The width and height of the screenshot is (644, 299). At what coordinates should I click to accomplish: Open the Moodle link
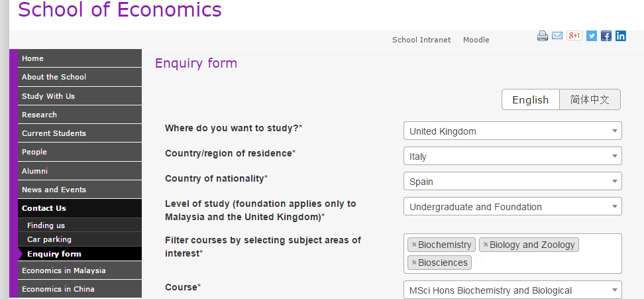[x=476, y=40]
